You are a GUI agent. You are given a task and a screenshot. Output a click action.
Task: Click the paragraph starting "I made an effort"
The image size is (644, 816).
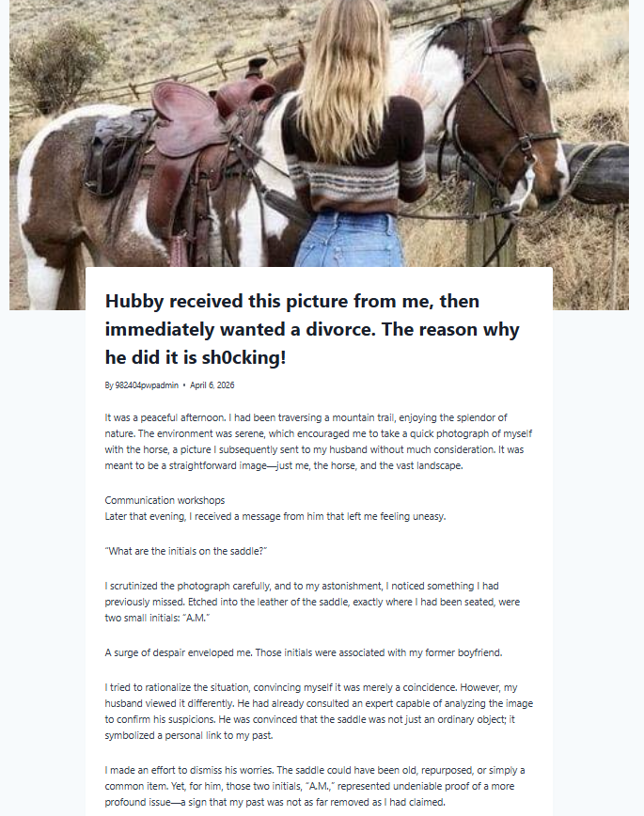pyautogui.click(x=310, y=786)
